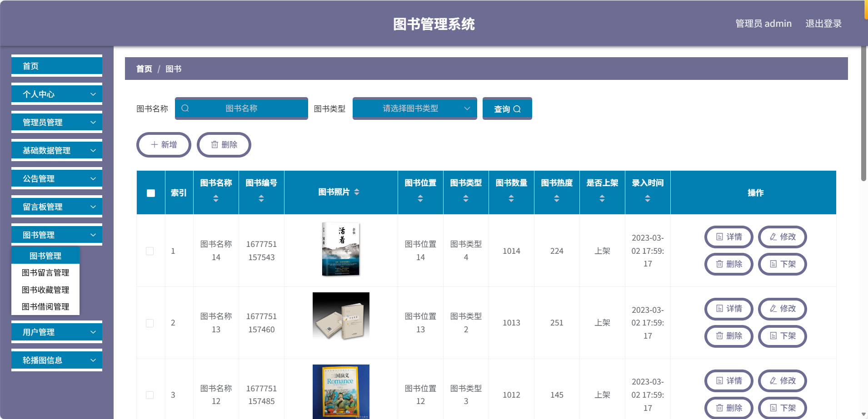Check the row 2 checkbox (图书名称13)
The image size is (868, 419).
(150, 323)
